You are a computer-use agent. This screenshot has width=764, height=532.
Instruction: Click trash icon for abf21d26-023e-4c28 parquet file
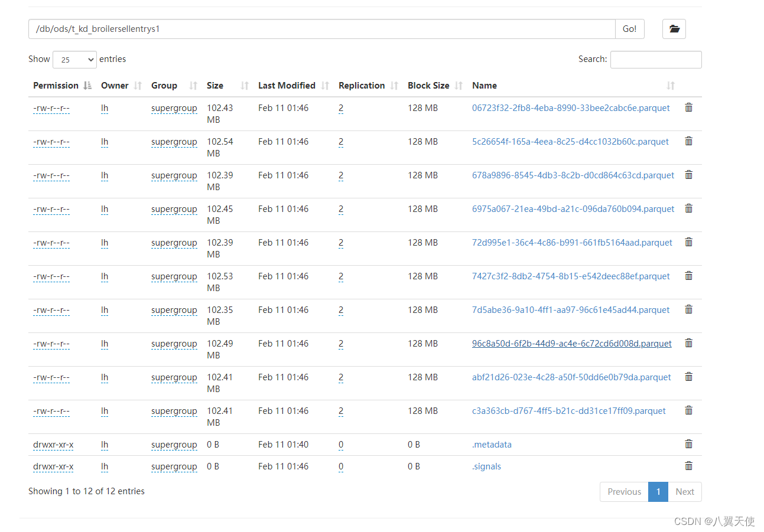point(688,377)
